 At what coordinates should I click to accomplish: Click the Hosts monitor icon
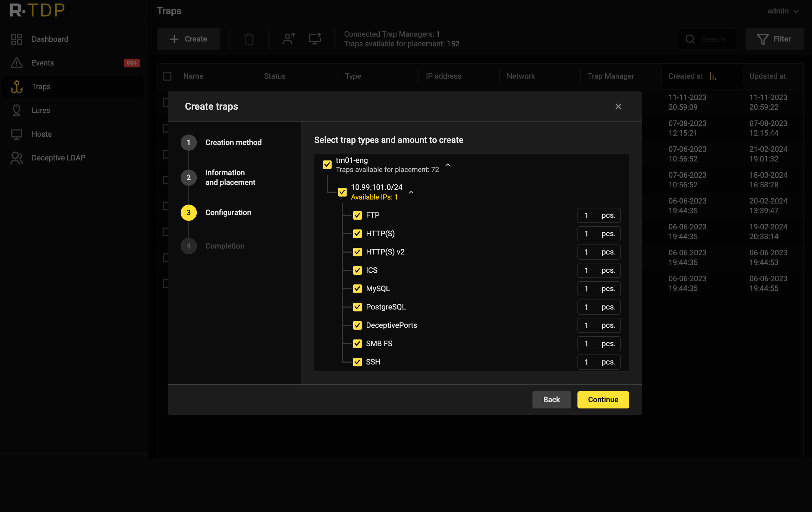click(17, 134)
